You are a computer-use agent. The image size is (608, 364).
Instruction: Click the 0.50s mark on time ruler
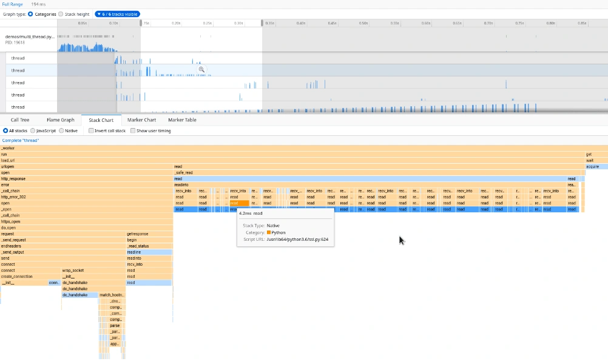(x=363, y=23)
